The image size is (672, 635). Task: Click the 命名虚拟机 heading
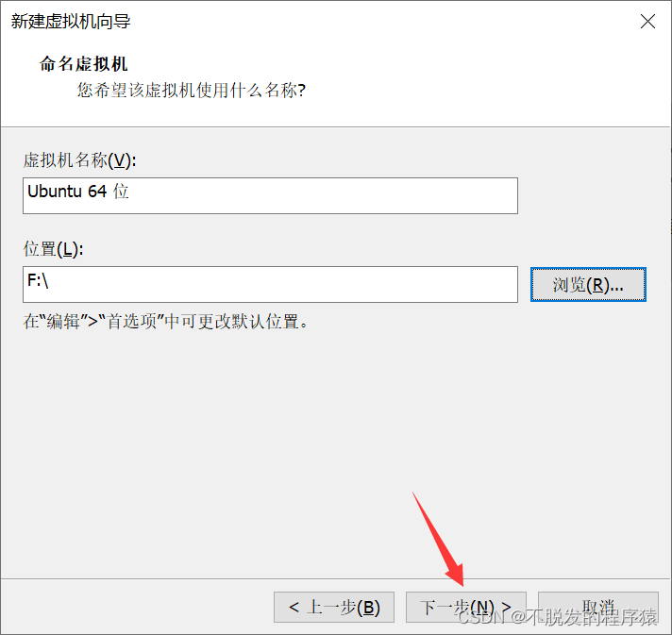point(84,64)
